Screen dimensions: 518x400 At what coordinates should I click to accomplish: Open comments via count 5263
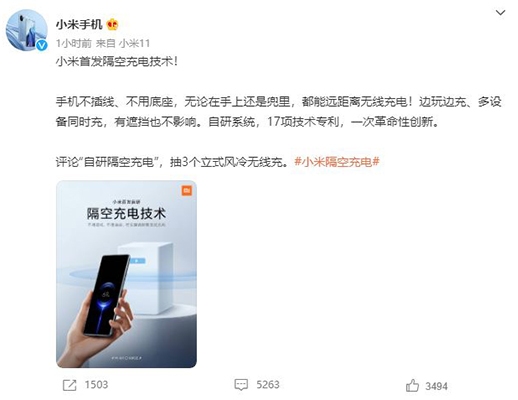pos(268,385)
